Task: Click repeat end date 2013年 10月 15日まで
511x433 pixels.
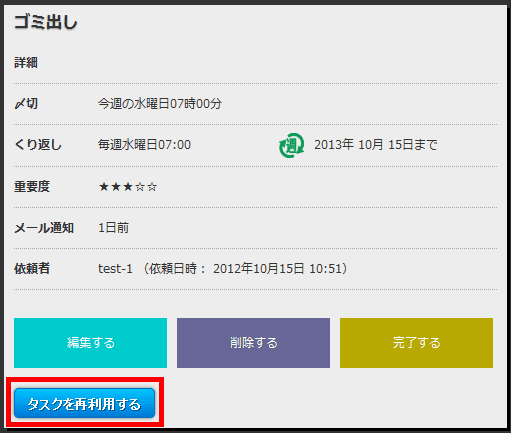Action: [376, 145]
